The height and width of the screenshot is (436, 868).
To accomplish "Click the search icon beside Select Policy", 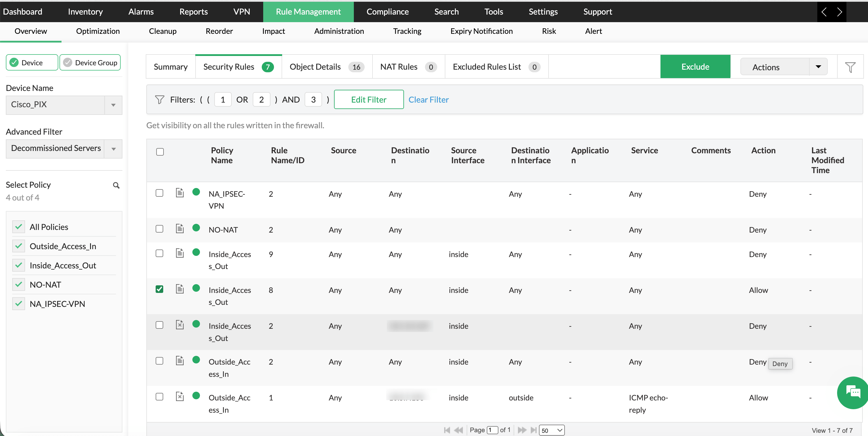I will tap(116, 185).
